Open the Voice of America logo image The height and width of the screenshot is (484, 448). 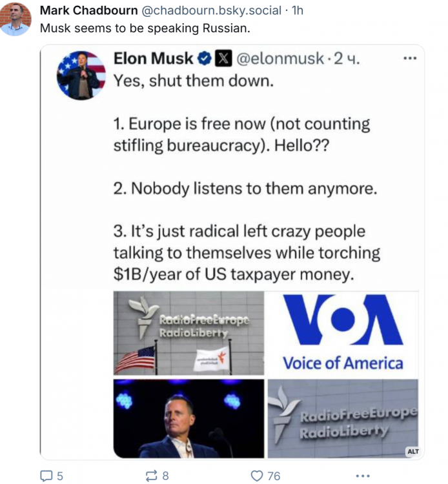(343, 333)
